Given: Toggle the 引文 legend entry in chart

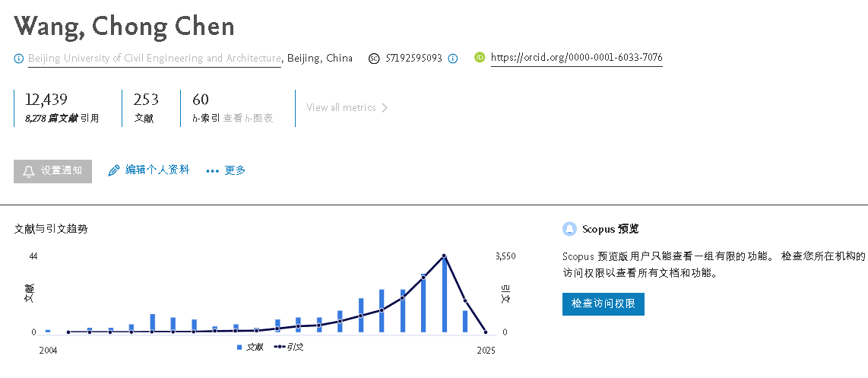Looking at the screenshot, I should pyautogui.click(x=288, y=347).
